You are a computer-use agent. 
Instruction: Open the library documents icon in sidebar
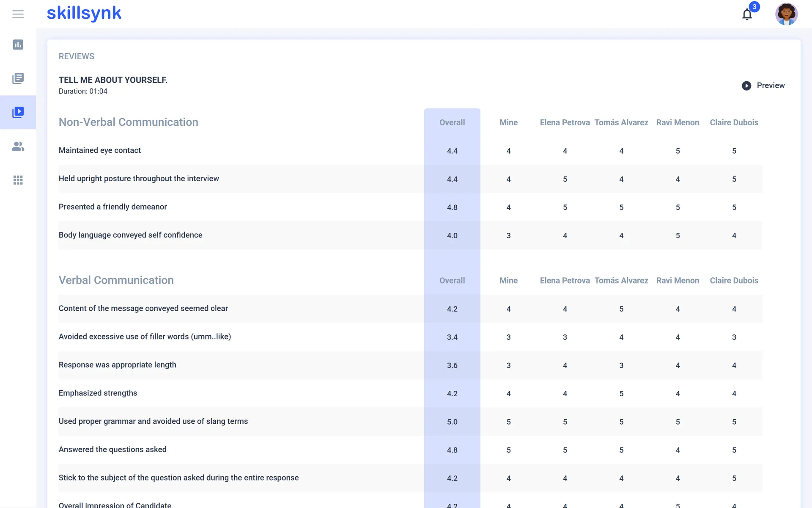pos(18,78)
